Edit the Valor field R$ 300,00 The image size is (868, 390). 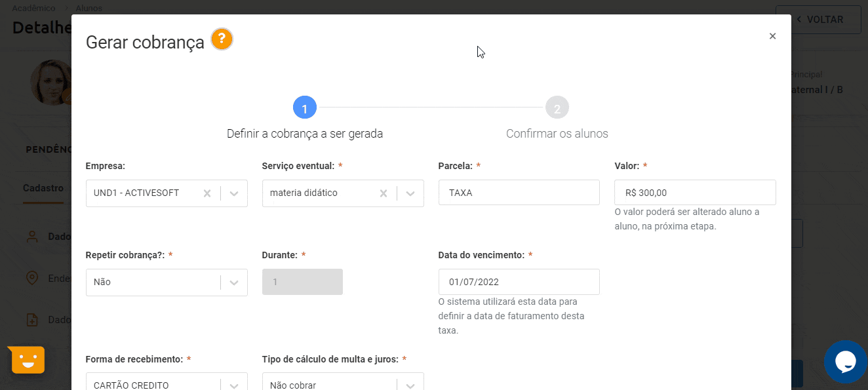click(695, 193)
